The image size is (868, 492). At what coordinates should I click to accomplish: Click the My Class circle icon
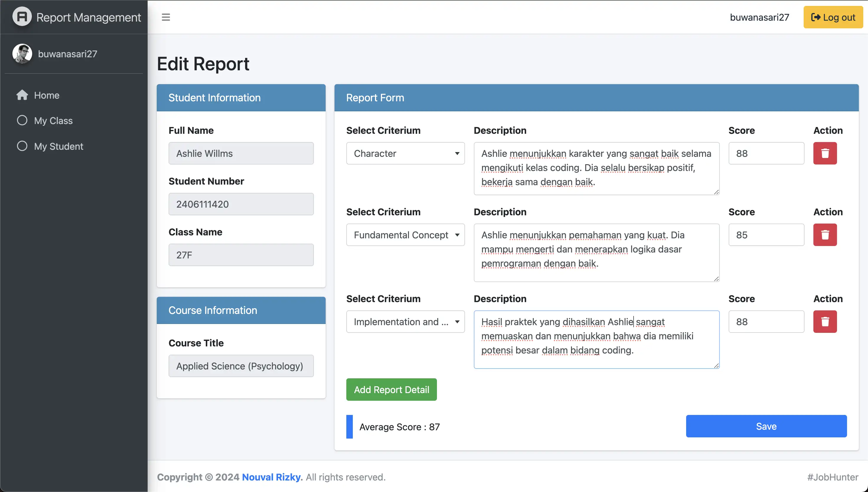pos(22,120)
